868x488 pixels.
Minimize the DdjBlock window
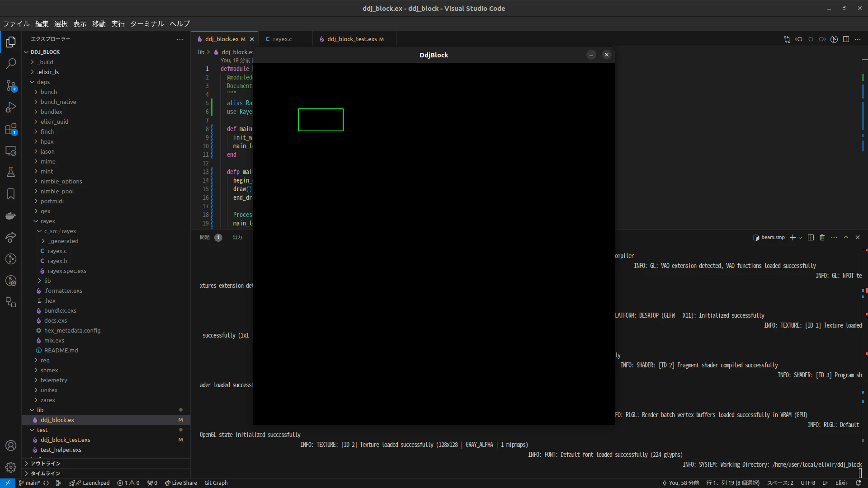[591, 55]
